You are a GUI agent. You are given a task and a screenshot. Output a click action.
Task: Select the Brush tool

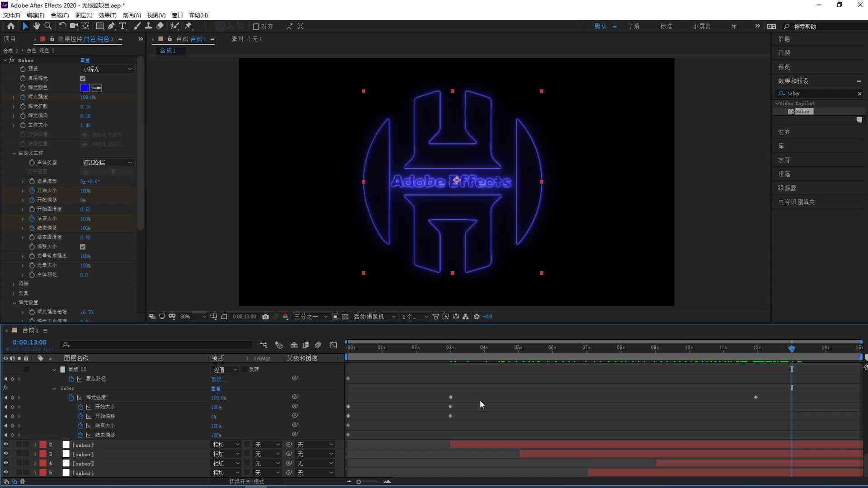(137, 26)
